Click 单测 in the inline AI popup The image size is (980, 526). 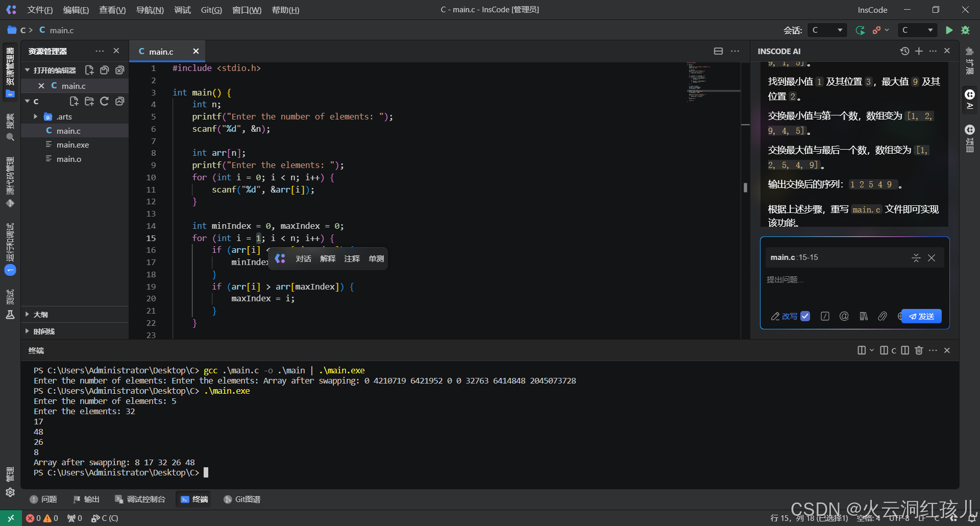tap(376, 259)
